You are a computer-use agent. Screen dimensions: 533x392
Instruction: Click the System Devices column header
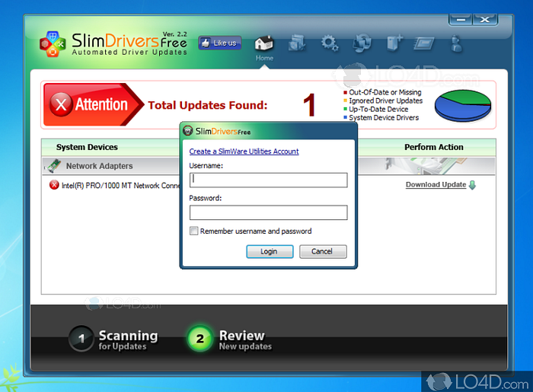(x=87, y=147)
